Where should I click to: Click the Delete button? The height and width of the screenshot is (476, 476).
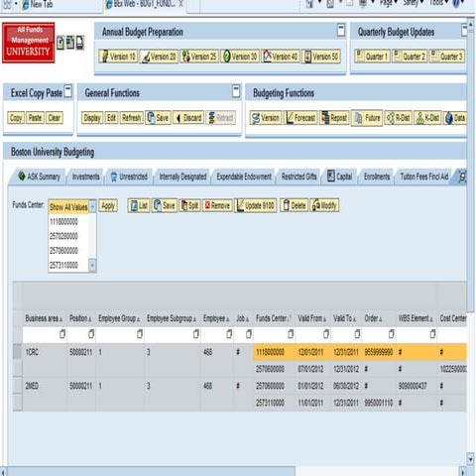294,205
